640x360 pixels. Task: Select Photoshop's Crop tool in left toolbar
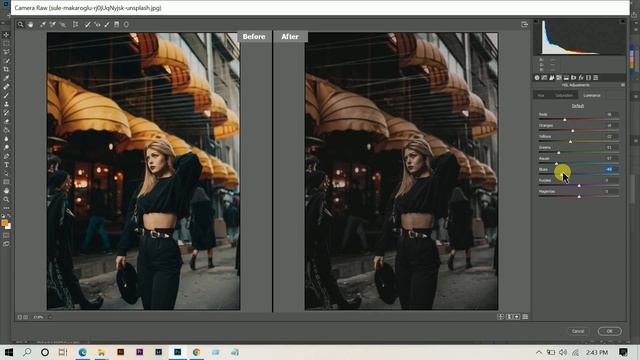(x=6, y=69)
